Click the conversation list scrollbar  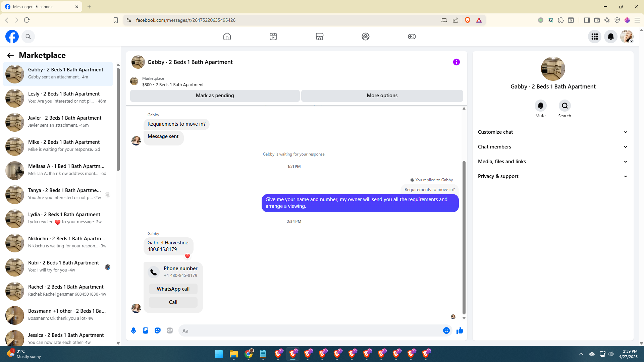click(118, 119)
